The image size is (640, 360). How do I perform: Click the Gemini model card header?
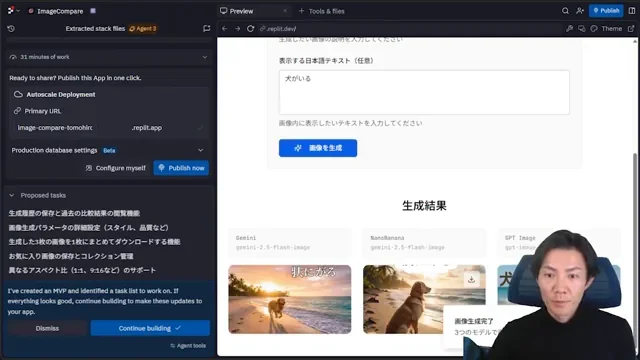289,242
